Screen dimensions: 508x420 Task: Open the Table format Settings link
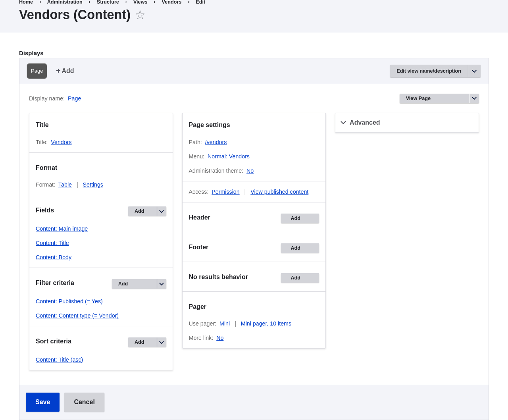point(93,185)
